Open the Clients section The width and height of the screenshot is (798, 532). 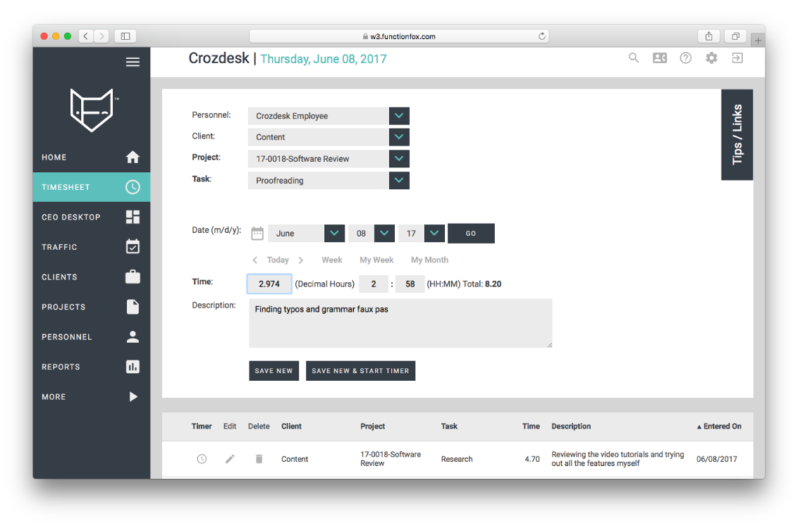point(91,277)
